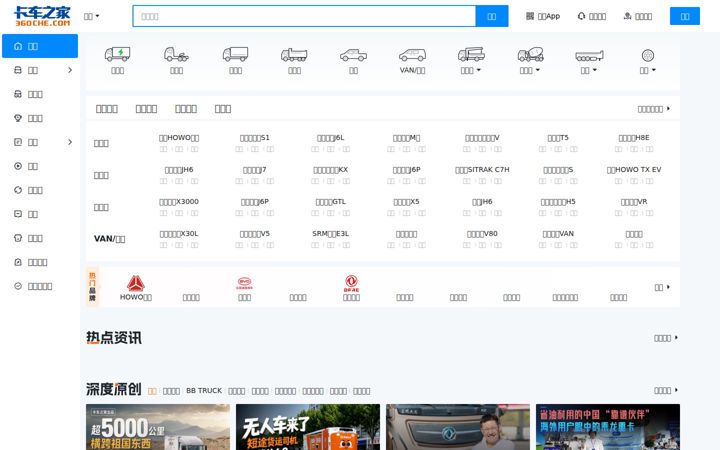Choose the electric truck icon with lightning bolt
720x450 pixels.
point(118,54)
